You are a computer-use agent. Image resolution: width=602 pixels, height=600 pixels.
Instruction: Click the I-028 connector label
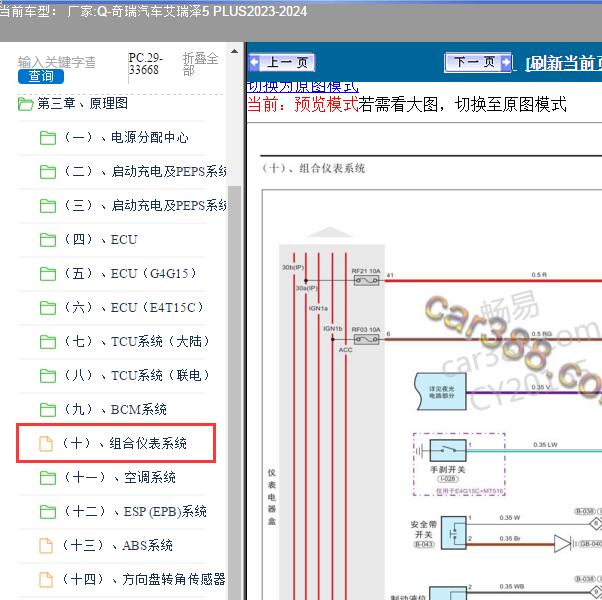click(x=448, y=479)
